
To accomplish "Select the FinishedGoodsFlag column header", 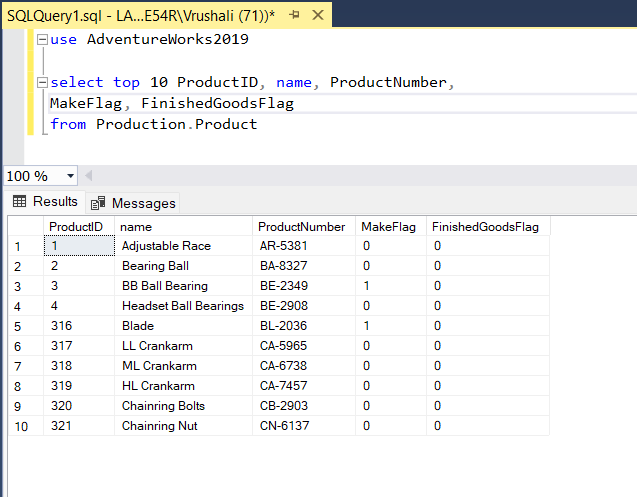I will (x=485, y=227).
